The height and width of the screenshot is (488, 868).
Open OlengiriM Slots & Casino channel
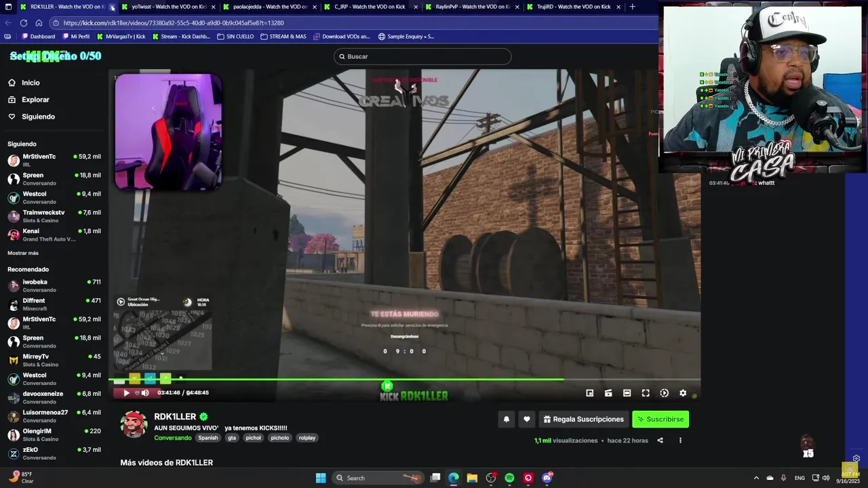pos(54,434)
